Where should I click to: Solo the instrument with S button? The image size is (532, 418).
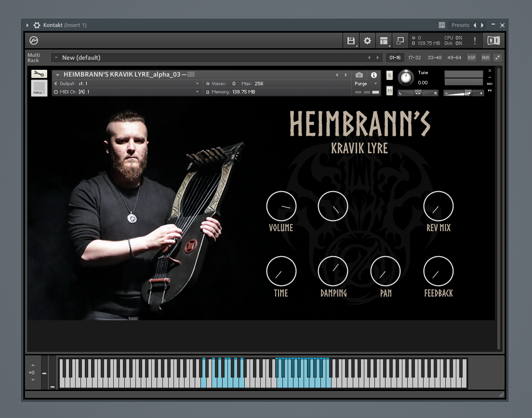[x=389, y=76]
